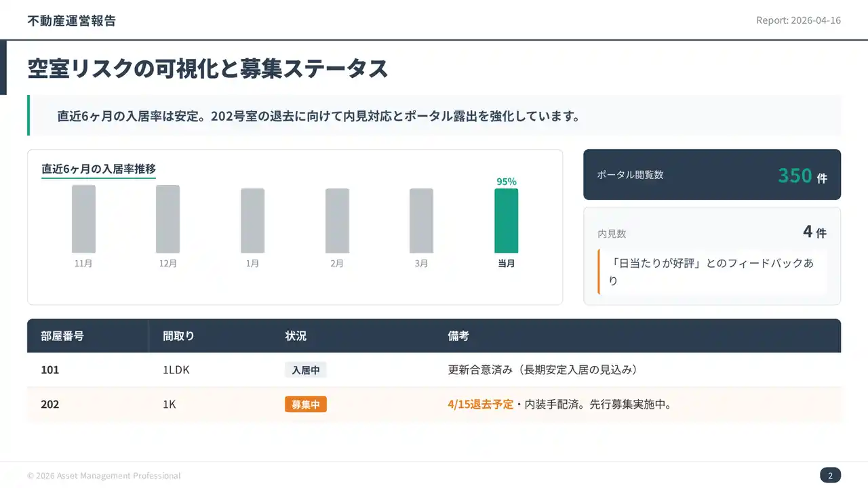
Task: Click the 日当たりが好評 feedback quote
Action: click(x=712, y=272)
